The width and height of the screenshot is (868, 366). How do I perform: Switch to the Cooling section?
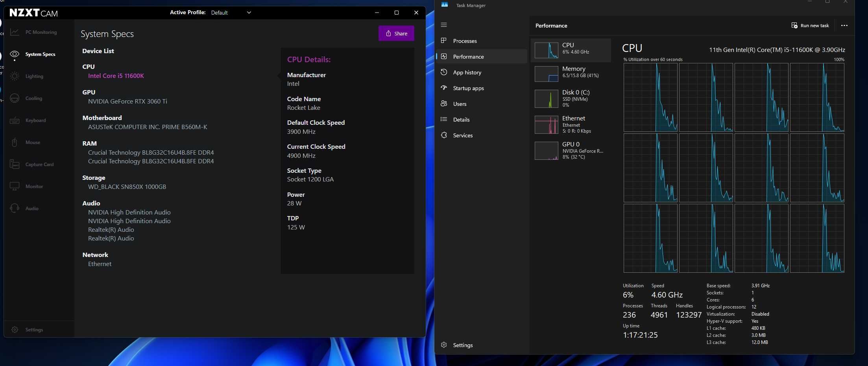click(33, 98)
